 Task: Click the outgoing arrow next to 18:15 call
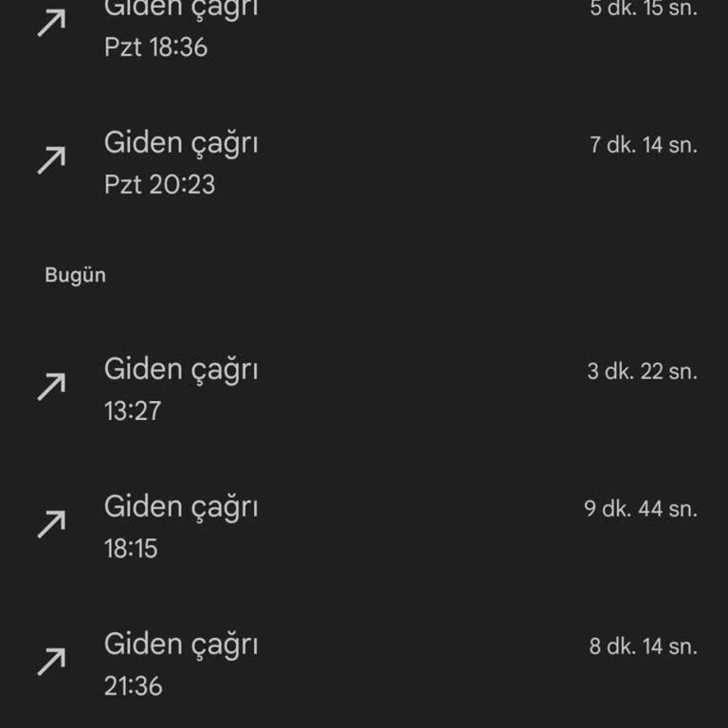pos(51,524)
